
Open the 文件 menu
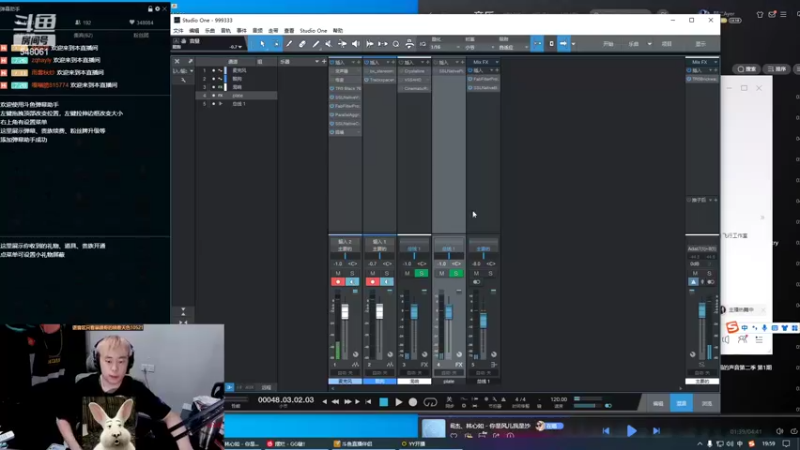[178, 31]
